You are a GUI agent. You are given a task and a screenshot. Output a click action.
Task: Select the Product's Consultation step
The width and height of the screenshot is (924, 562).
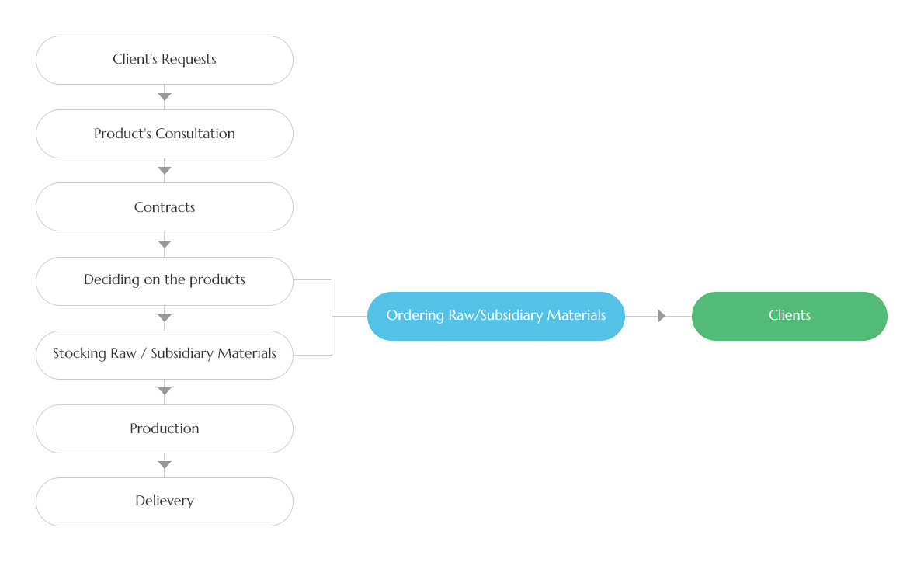pyautogui.click(x=165, y=134)
